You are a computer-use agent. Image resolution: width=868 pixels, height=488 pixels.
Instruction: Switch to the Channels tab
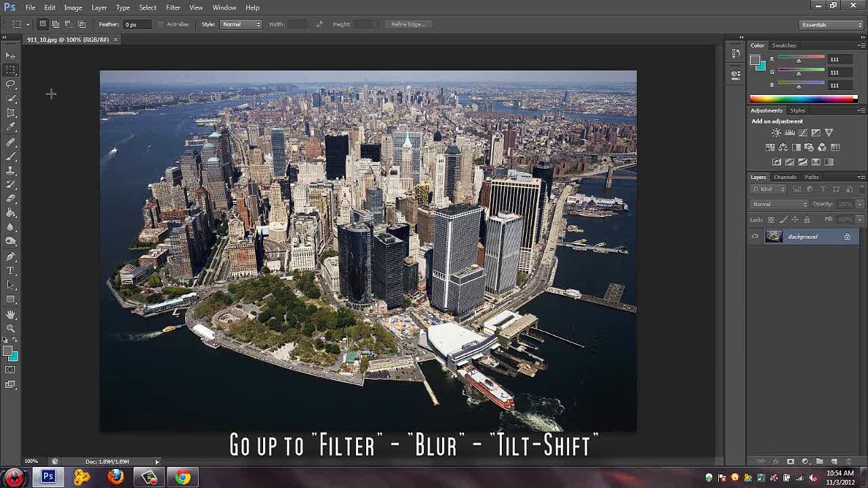click(785, 177)
